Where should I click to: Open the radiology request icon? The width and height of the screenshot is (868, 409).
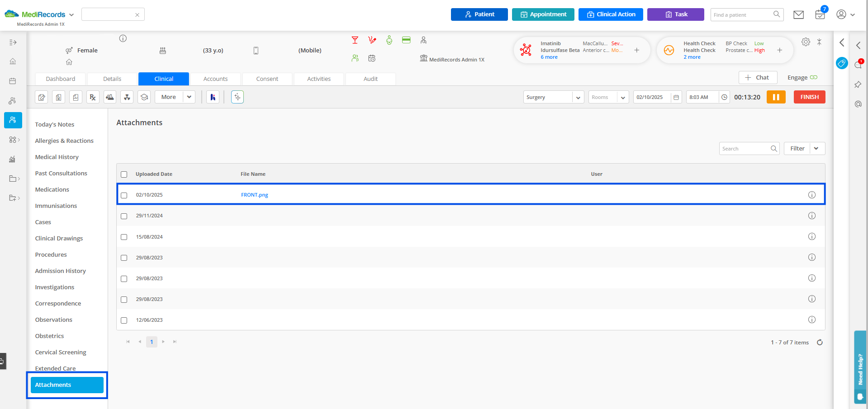pyautogui.click(x=127, y=97)
